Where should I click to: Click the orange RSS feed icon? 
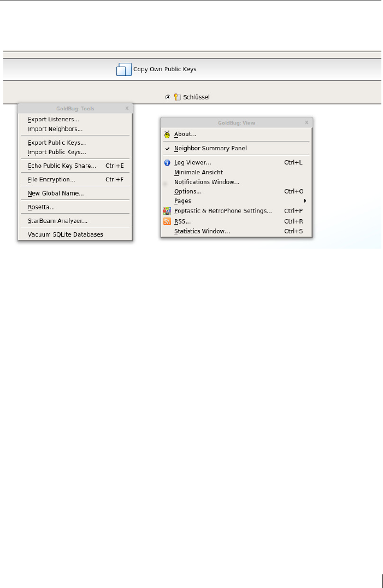(x=167, y=221)
